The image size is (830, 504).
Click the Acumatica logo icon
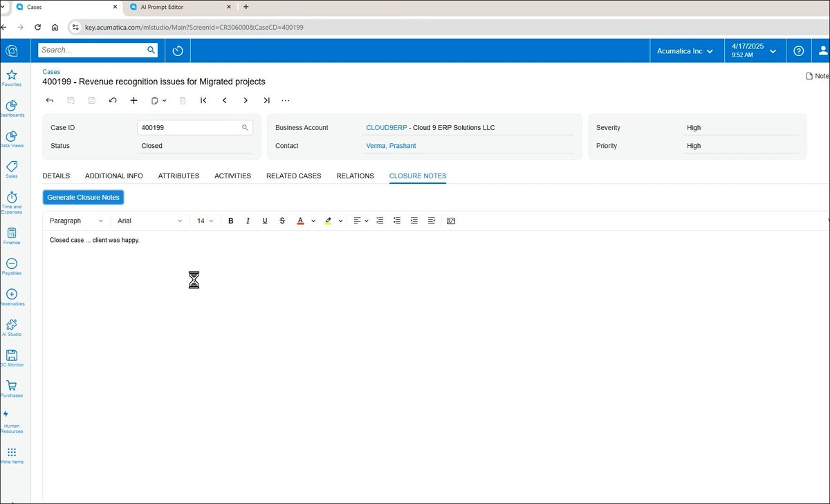click(x=11, y=50)
